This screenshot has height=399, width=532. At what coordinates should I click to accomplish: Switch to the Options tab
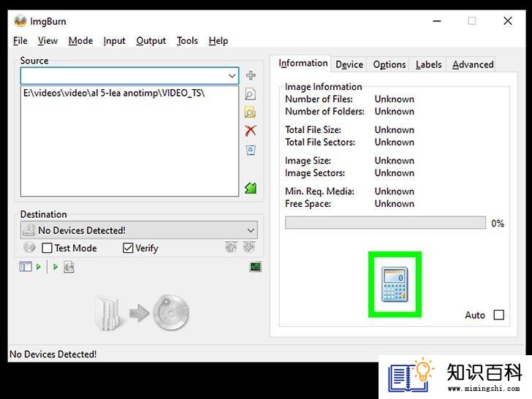tap(389, 64)
